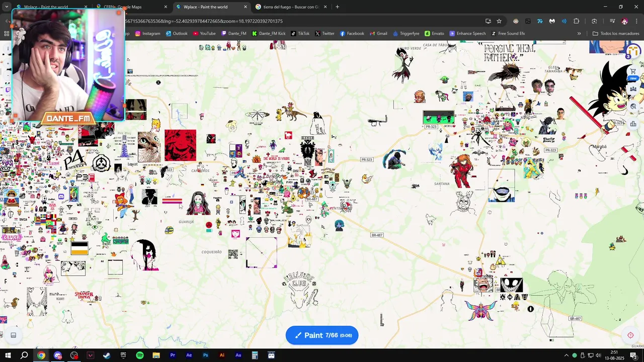This screenshot has height=362, width=644.
Task: Click the Hellfire Club pixel art
Action: coord(300,290)
